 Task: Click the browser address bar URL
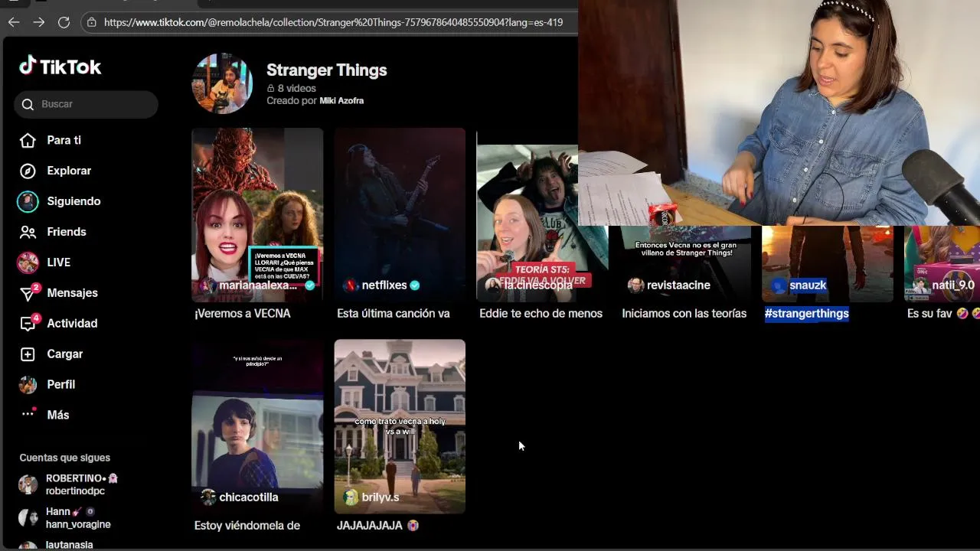(x=333, y=22)
